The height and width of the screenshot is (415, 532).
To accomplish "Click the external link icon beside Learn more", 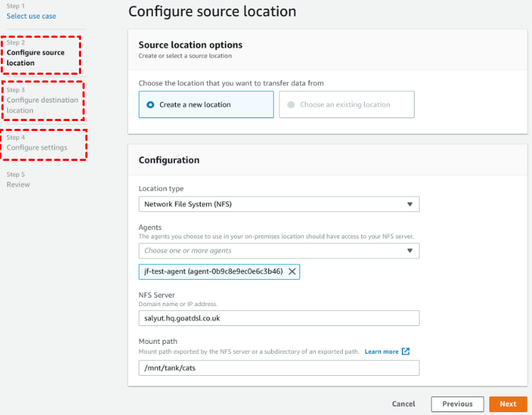I will (405, 352).
